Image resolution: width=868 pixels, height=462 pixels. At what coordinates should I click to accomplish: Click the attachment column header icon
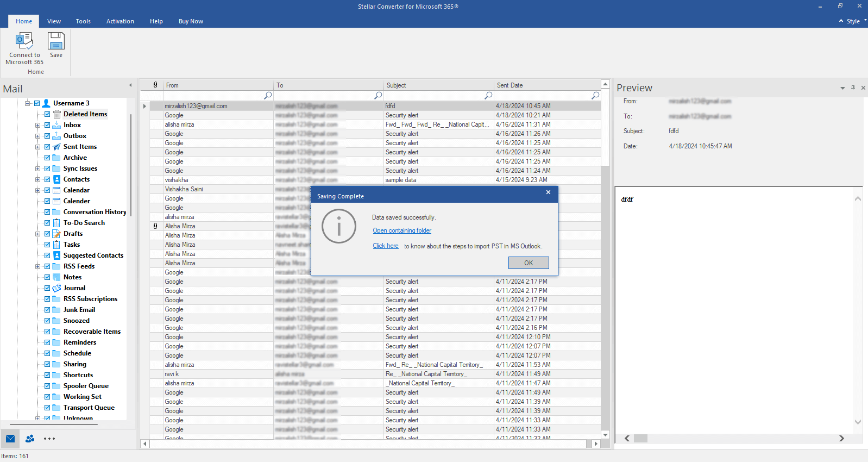coord(155,85)
